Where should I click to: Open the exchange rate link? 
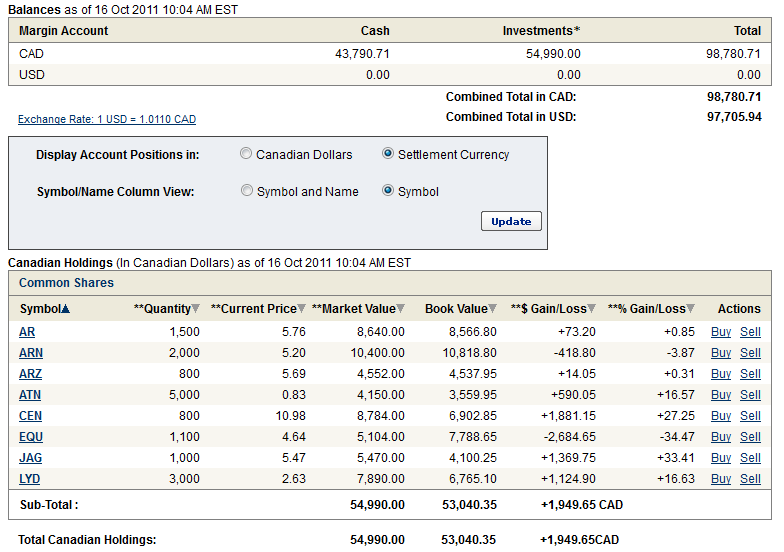tap(107, 119)
